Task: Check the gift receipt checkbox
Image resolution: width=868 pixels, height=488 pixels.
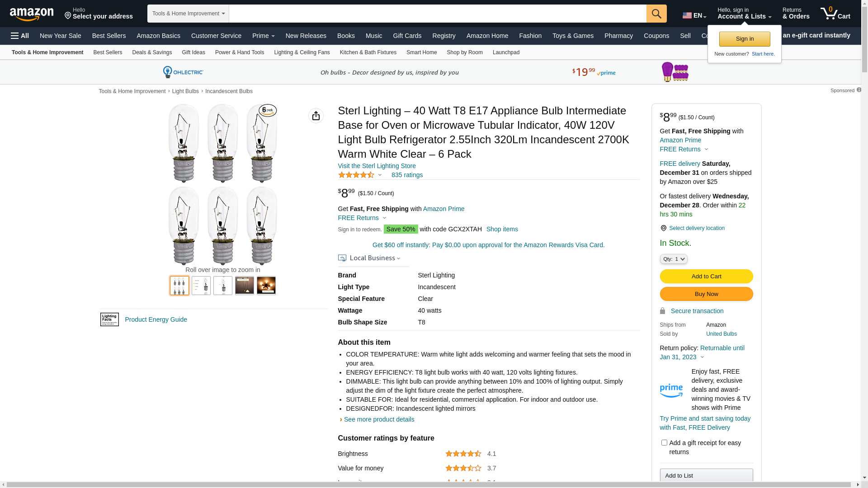Action: pos(664,443)
